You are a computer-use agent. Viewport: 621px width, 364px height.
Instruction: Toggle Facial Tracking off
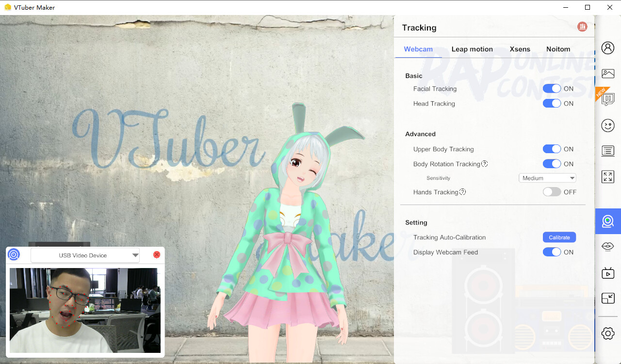pyautogui.click(x=552, y=88)
